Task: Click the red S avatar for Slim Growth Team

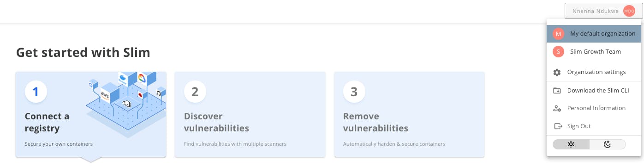Action: click(558, 52)
